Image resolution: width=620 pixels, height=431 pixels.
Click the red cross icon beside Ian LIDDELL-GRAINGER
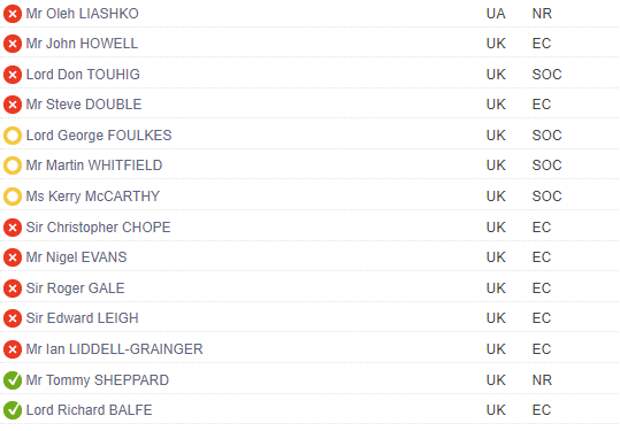click(x=12, y=350)
